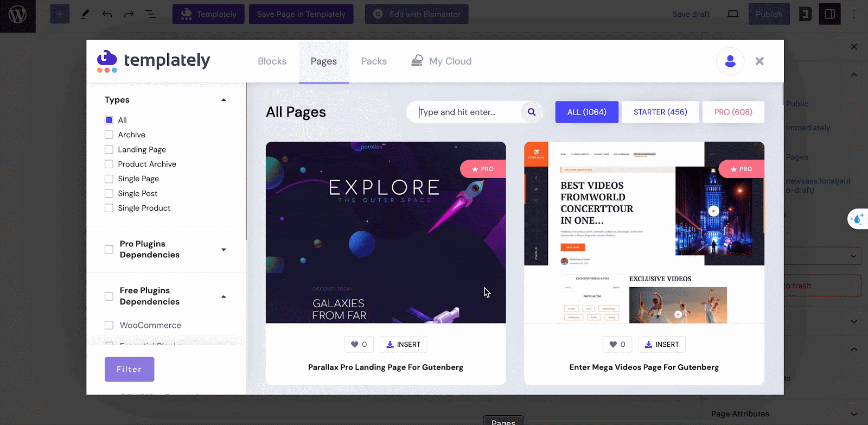Click the floating AI sparkle icon
868x425 pixels.
point(858,219)
